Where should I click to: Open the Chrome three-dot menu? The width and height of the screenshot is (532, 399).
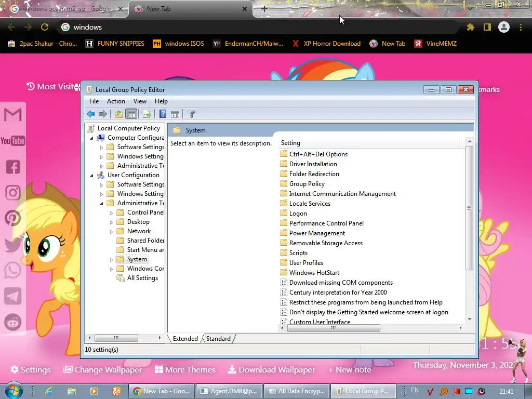pos(521,27)
